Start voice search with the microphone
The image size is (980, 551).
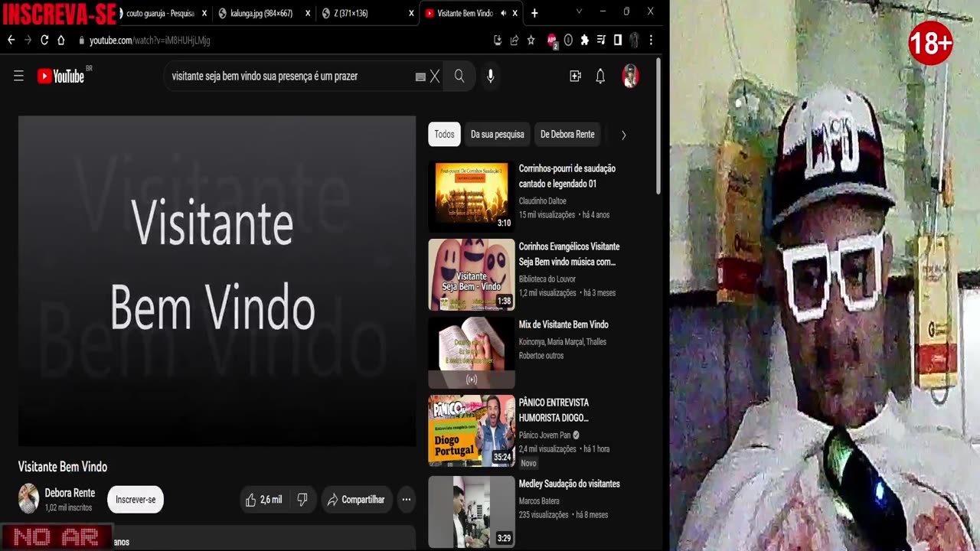tap(491, 76)
